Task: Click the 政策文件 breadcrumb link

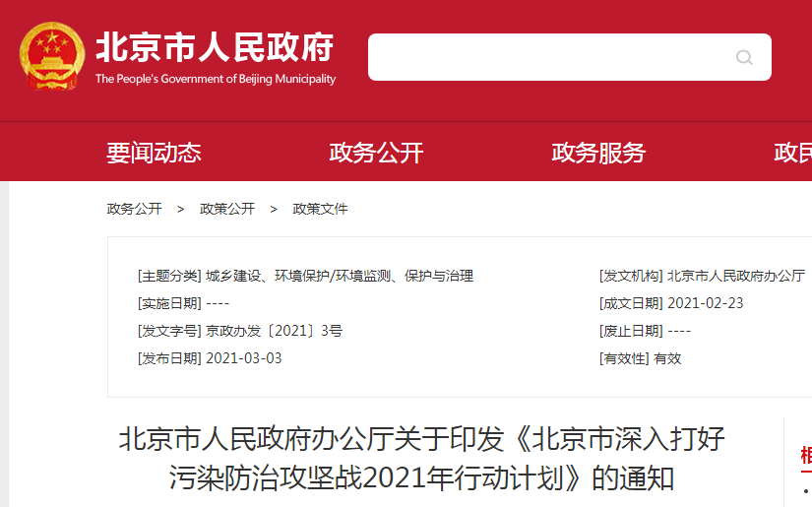Action: pyautogui.click(x=320, y=209)
